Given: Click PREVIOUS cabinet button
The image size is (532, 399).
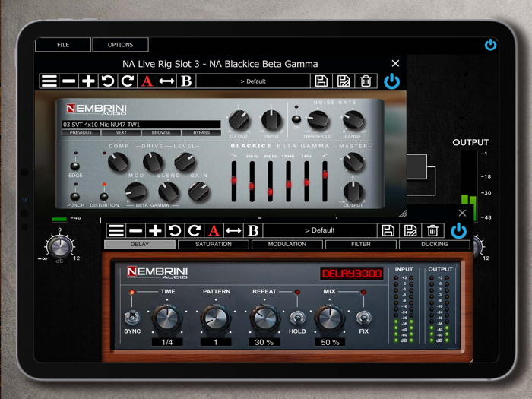Looking at the screenshot, I should point(81,133).
